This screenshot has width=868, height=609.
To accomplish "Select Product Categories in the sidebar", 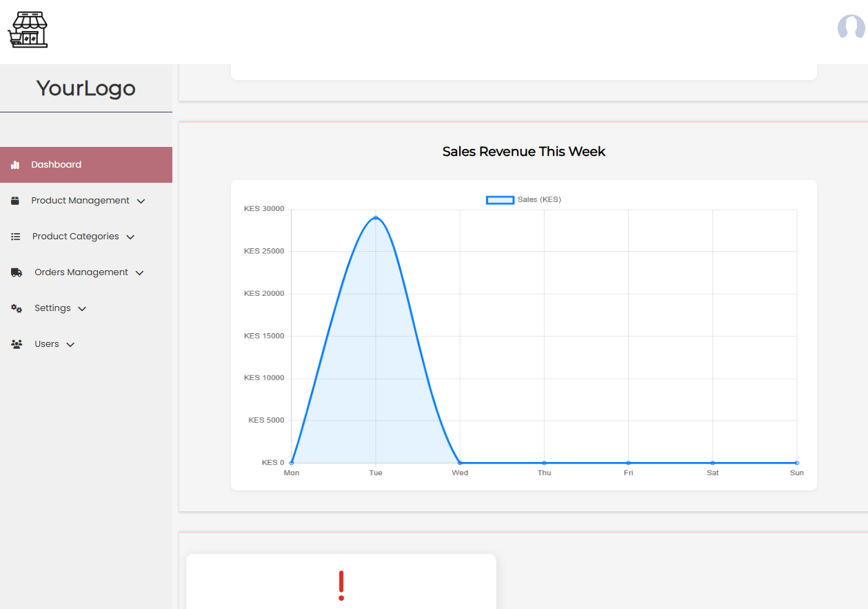I will tap(74, 236).
